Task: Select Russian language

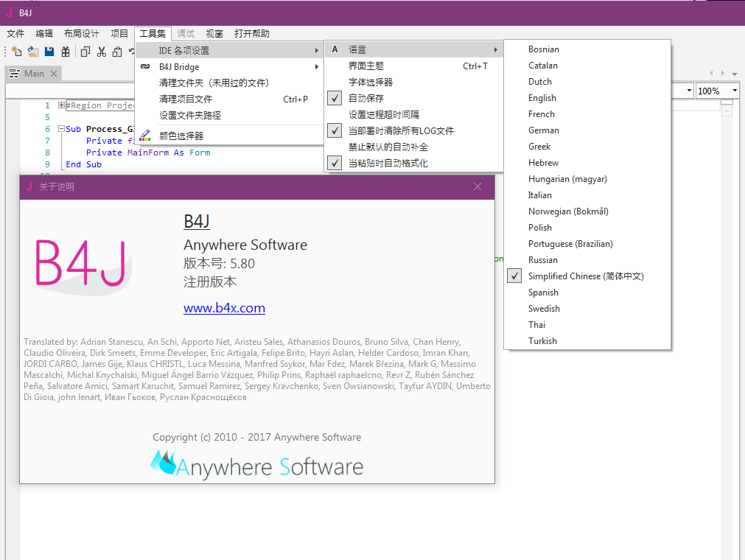Action: click(587, 260)
